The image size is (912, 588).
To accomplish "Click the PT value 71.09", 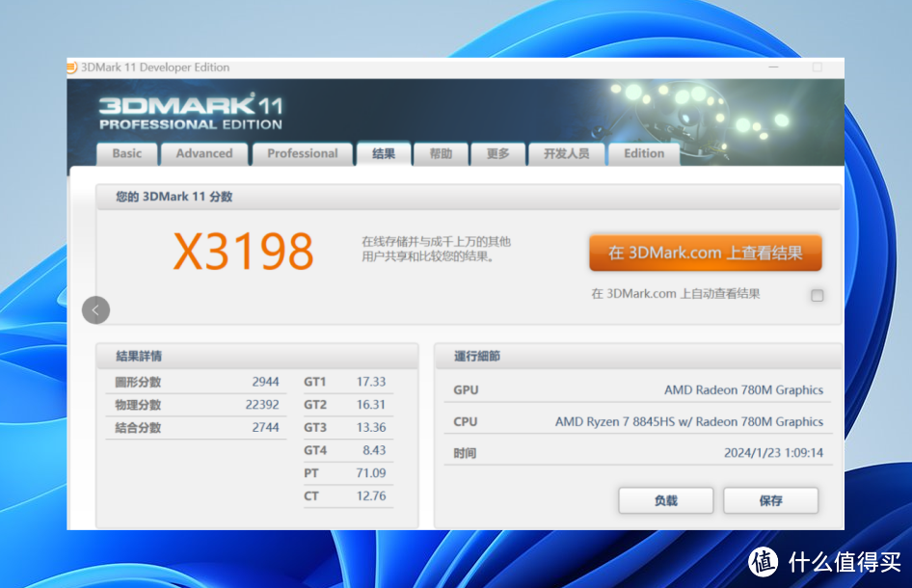I will [371, 473].
